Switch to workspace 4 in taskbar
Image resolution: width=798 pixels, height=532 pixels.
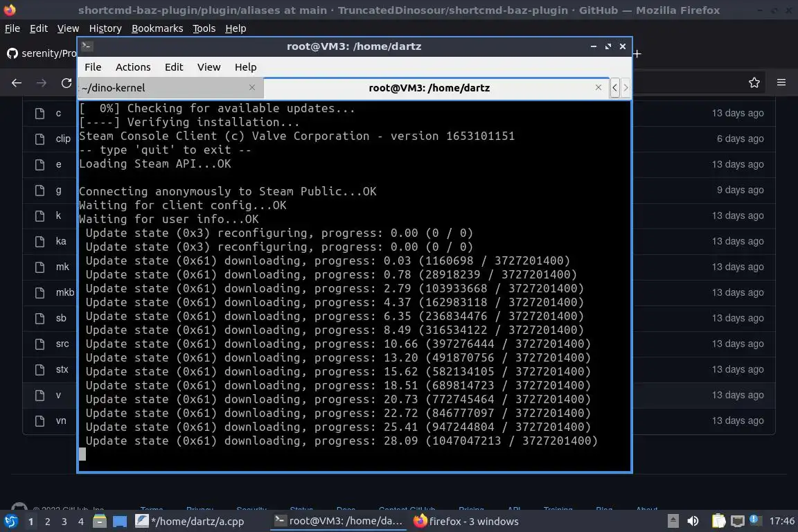pos(80,522)
